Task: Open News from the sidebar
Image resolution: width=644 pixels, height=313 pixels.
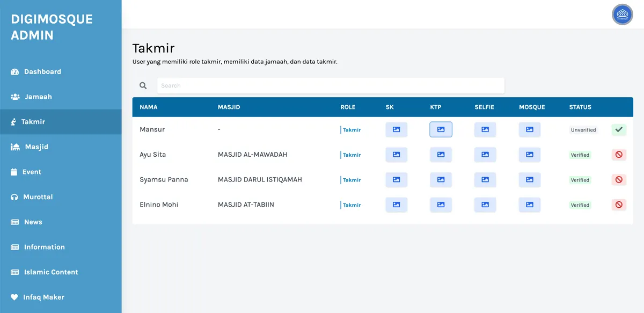Action: (61, 222)
